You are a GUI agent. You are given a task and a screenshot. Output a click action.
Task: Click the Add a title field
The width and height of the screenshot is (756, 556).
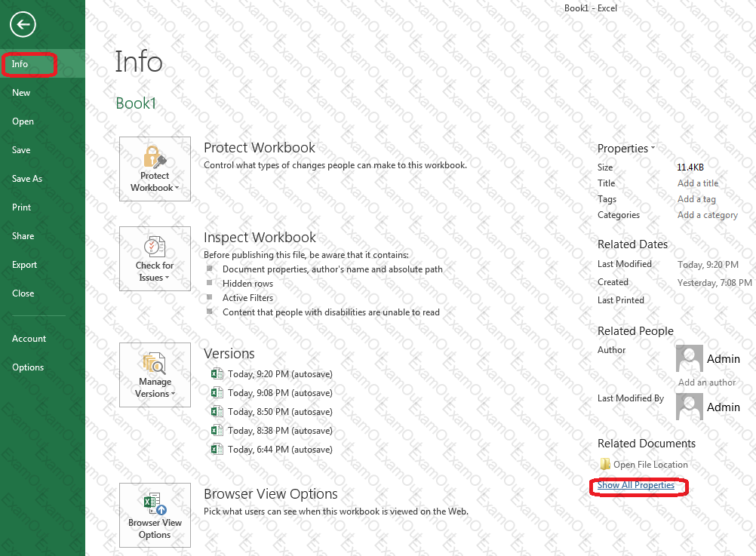pyautogui.click(x=698, y=183)
